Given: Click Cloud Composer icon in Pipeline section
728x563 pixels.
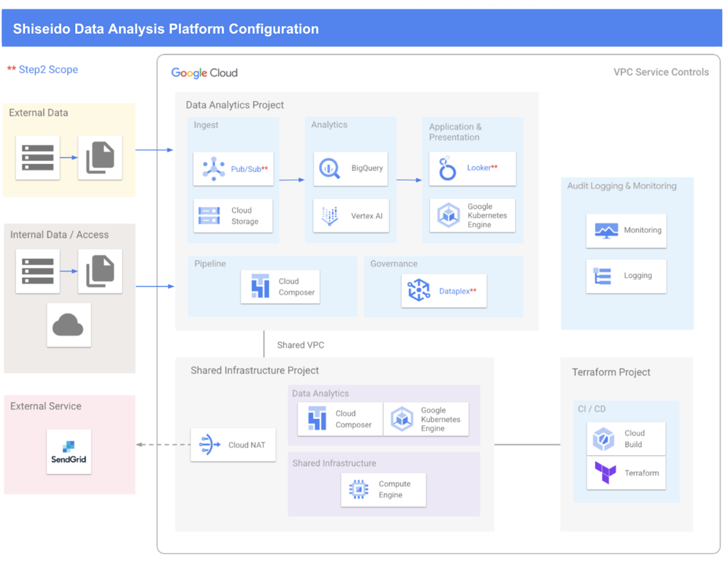Looking at the screenshot, I should [x=260, y=287].
